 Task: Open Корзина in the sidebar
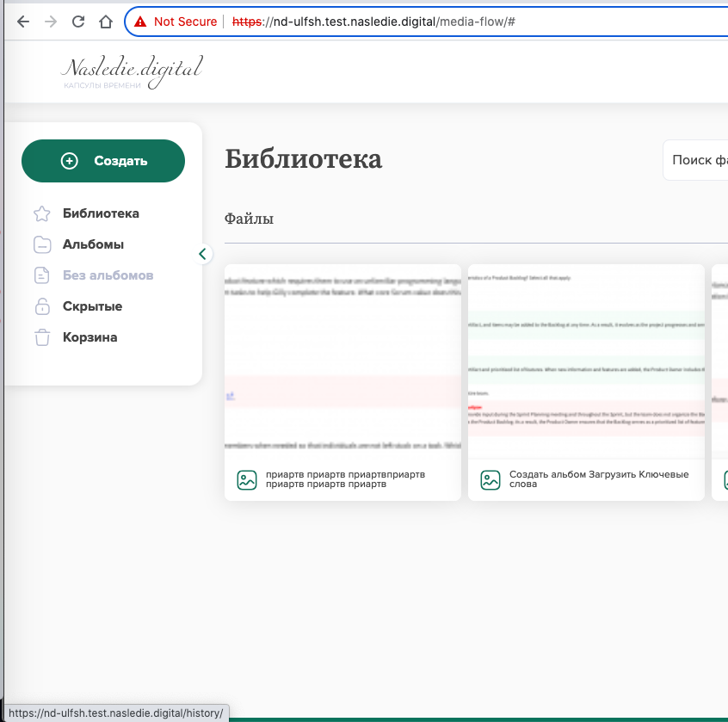pyautogui.click(x=89, y=337)
